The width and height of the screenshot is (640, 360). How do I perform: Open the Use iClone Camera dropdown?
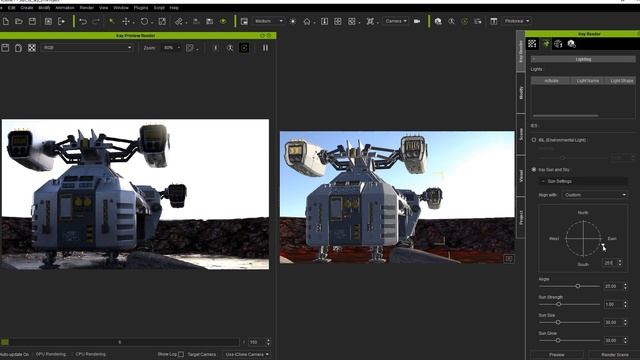click(x=247, y=354)
